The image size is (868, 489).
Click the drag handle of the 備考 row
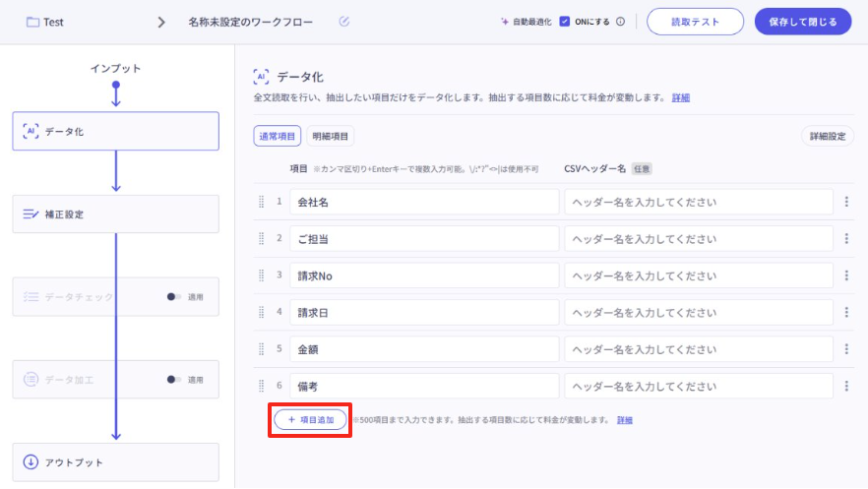pyautogui.click(x=262, y=387)
